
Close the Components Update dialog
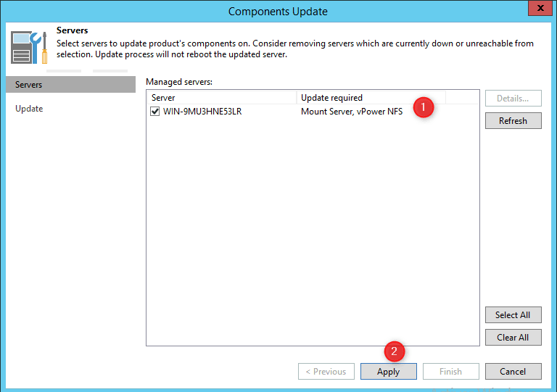click(x=538, y=10)
